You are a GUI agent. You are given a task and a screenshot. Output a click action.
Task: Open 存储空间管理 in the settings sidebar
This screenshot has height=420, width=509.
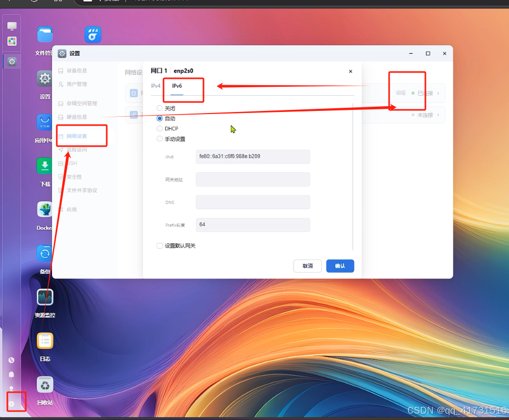pyautogui.click(x=82, y=104)
